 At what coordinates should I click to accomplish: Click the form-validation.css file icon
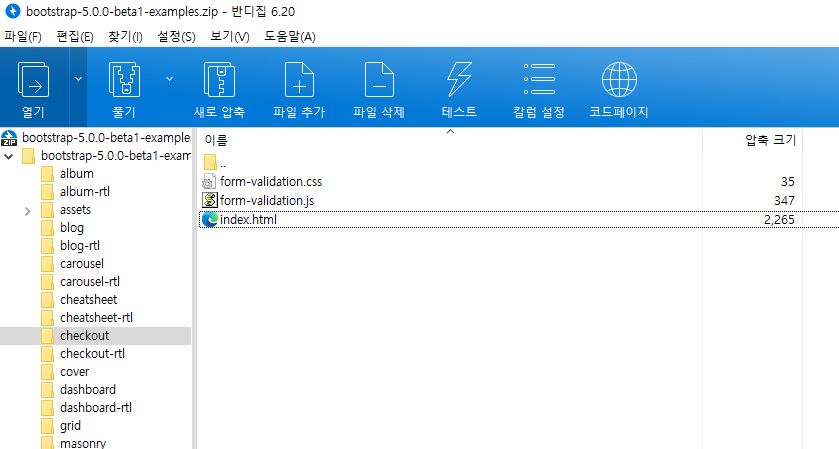[209, 181]
